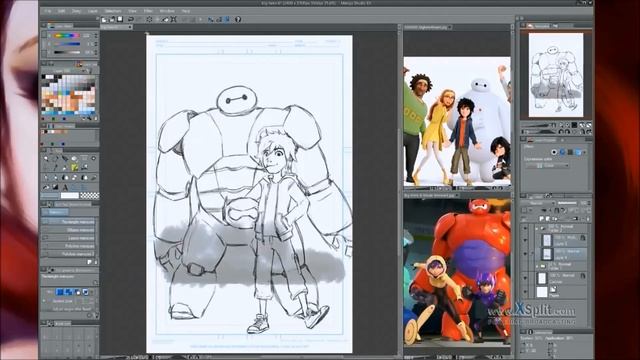640x360 pixels.
Task: Open the File menu
Action: click(x=48, y=11)
